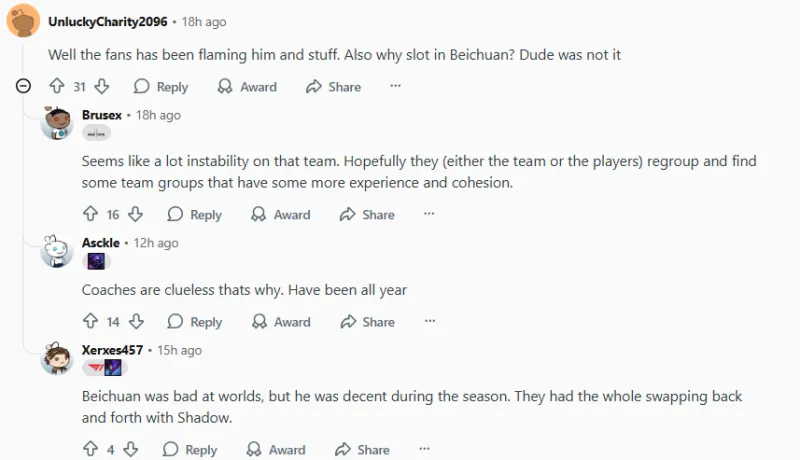Click Asckle's Snoo avatar
Screen dimensions: 800x460
57,251
